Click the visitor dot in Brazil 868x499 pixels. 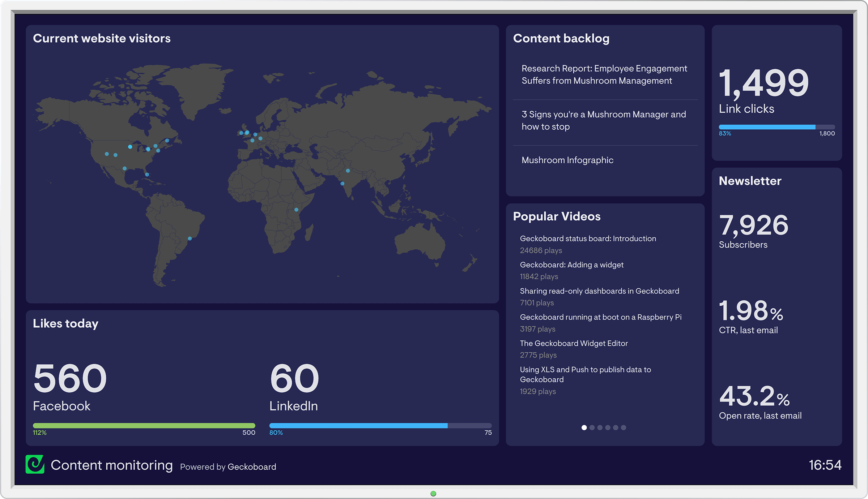point(190,238)
